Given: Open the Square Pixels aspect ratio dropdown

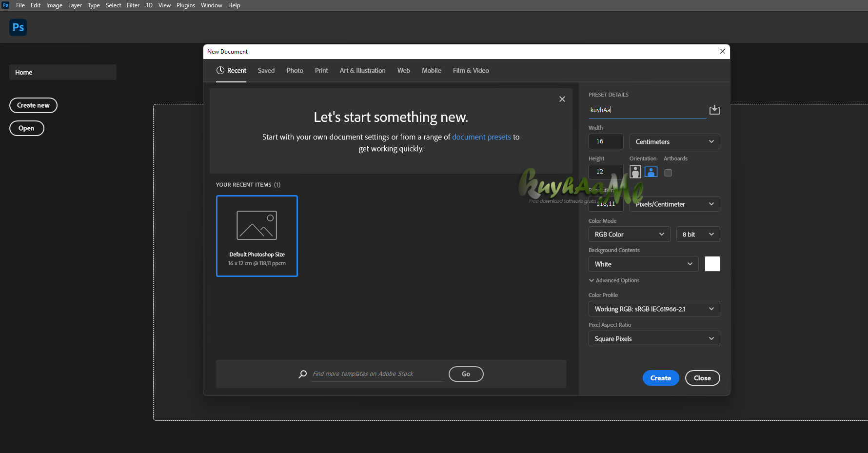Looking at the screenshot, I should (654, 338).
